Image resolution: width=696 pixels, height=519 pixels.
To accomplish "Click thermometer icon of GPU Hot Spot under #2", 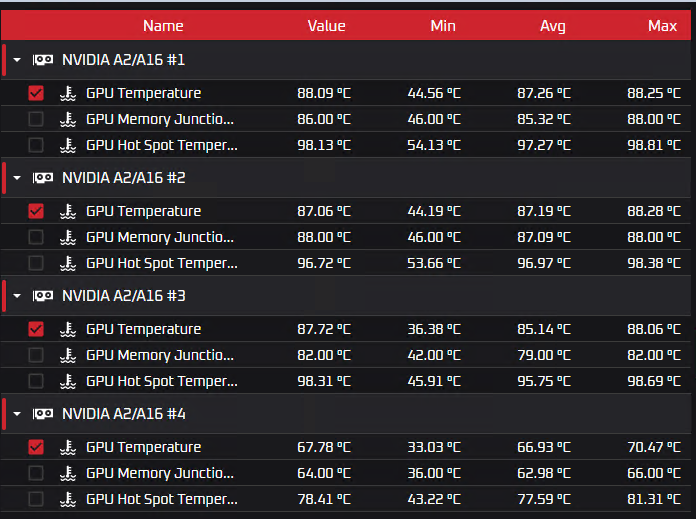I will [68, 263].
